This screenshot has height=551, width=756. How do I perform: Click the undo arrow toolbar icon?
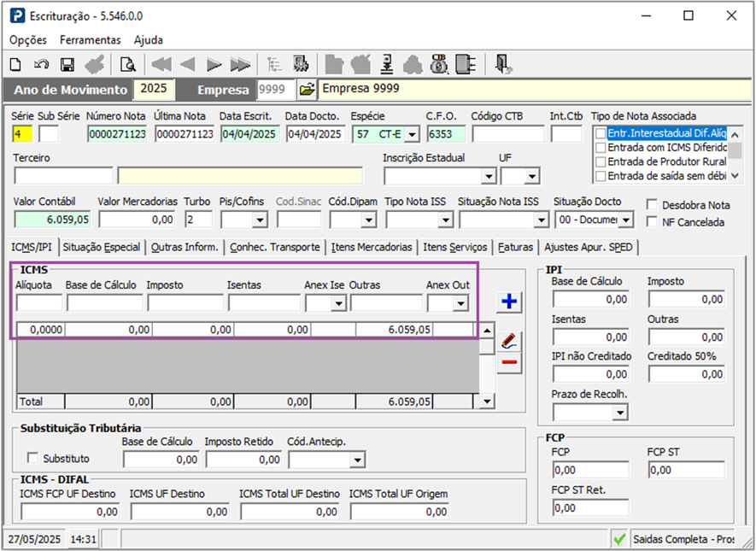[x=41, y=64]
